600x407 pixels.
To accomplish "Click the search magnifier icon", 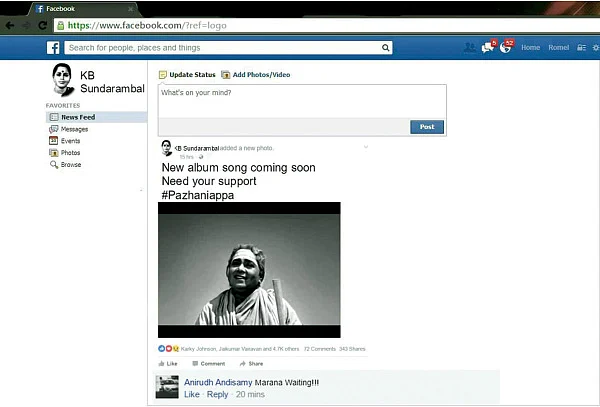I will pos(385,48).
